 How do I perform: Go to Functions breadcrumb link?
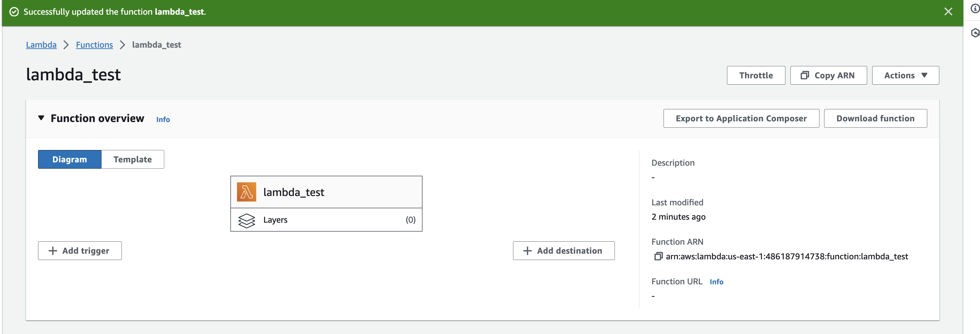click(x=94, y=45)
